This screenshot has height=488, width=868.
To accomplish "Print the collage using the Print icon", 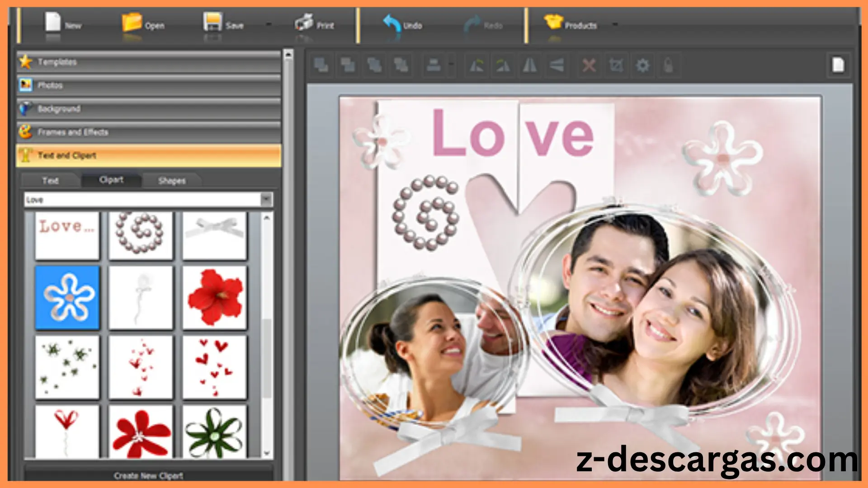I will [304, 22].
